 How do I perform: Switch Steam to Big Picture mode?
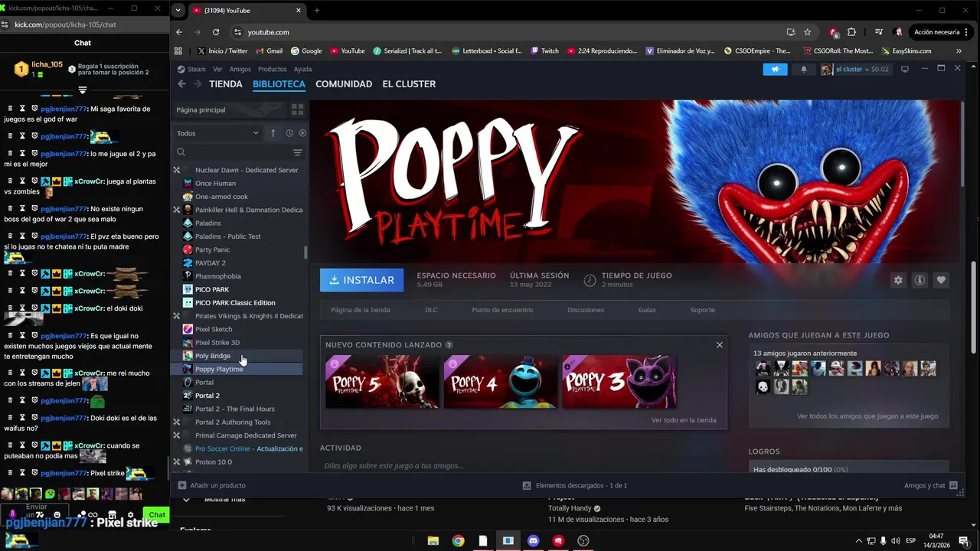pos(905,69)
